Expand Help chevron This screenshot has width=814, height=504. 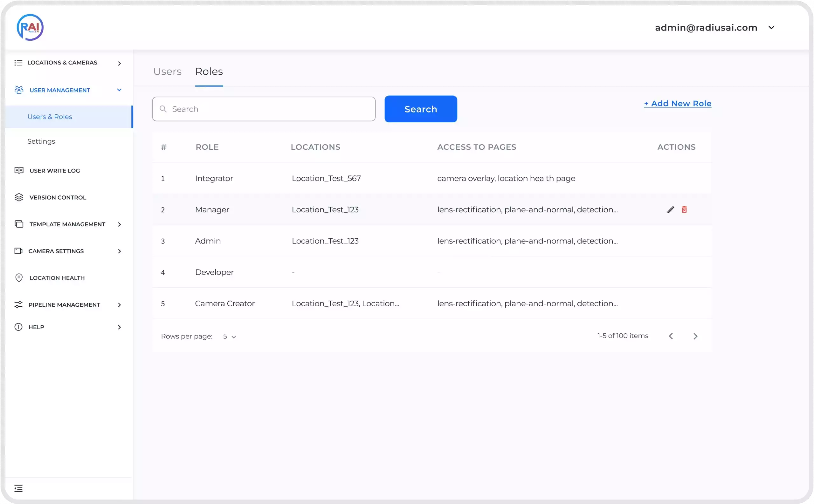pos(119,327)
